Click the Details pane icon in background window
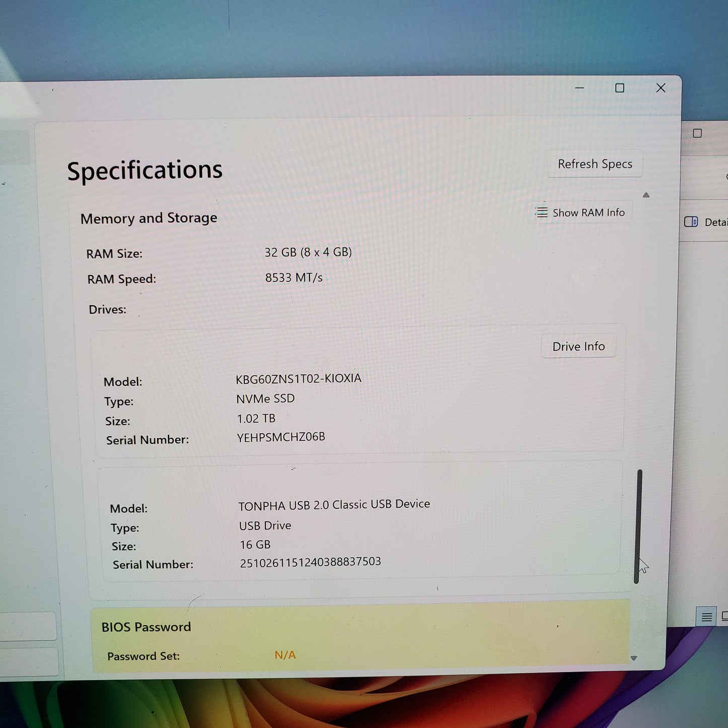 (691, 222)
